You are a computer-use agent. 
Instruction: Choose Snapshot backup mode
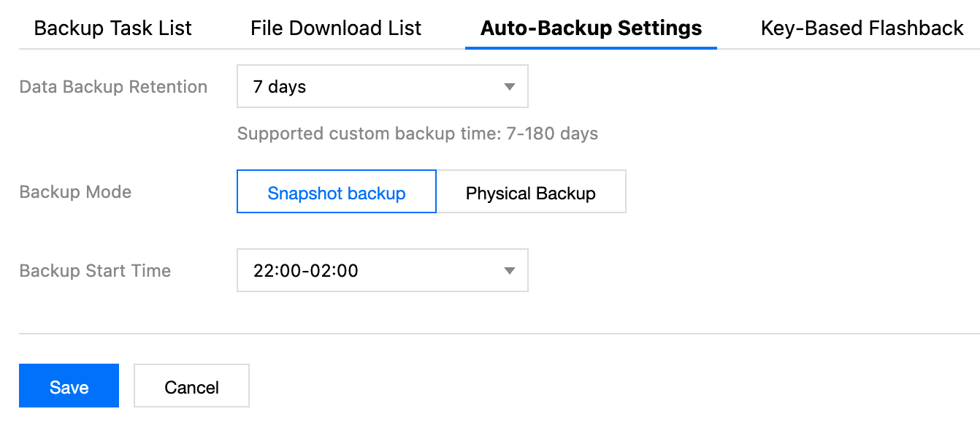pos(337,193)
